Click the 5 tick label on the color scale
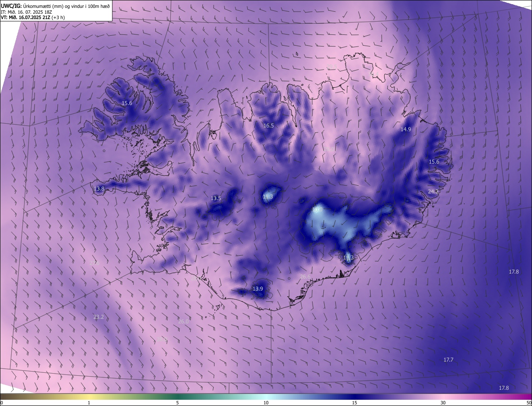 coord(177,403)
